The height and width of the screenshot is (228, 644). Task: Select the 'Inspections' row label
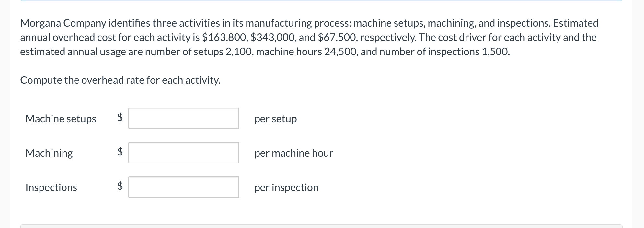tap(51, 187)
